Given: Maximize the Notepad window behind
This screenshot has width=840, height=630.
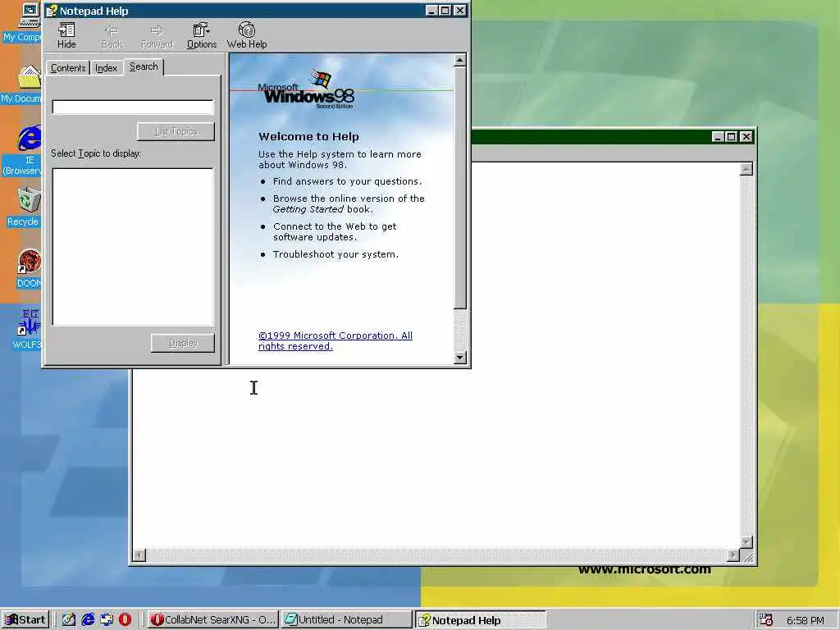Looking at the screenshot, I should pos(731,137).
